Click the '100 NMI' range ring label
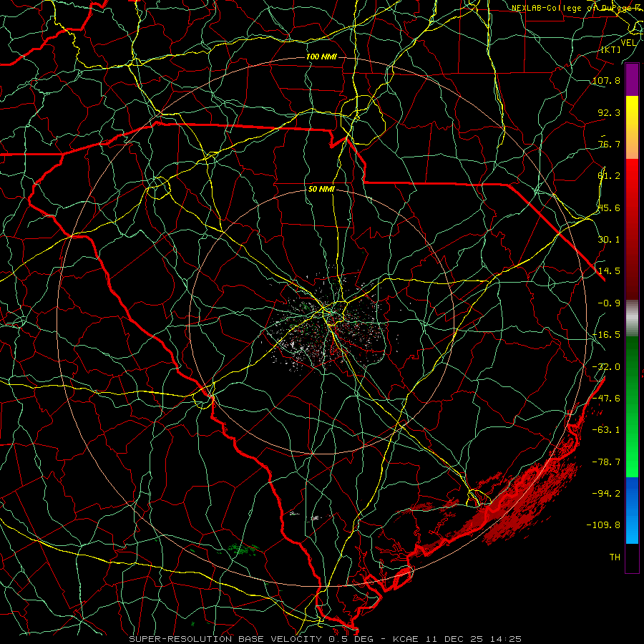Image resolution: width=644 pixels, height=644 pixels. (x=321, y=57)
